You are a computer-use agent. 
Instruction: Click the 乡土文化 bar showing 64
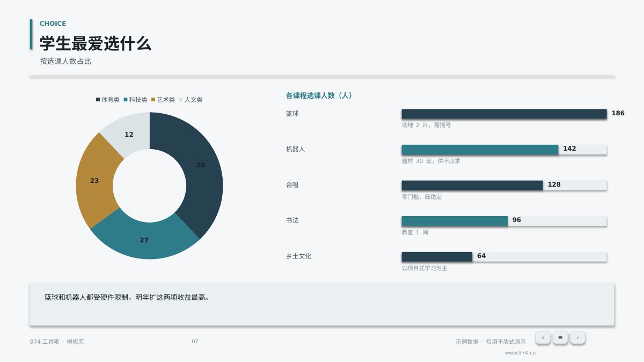[437, 257]
